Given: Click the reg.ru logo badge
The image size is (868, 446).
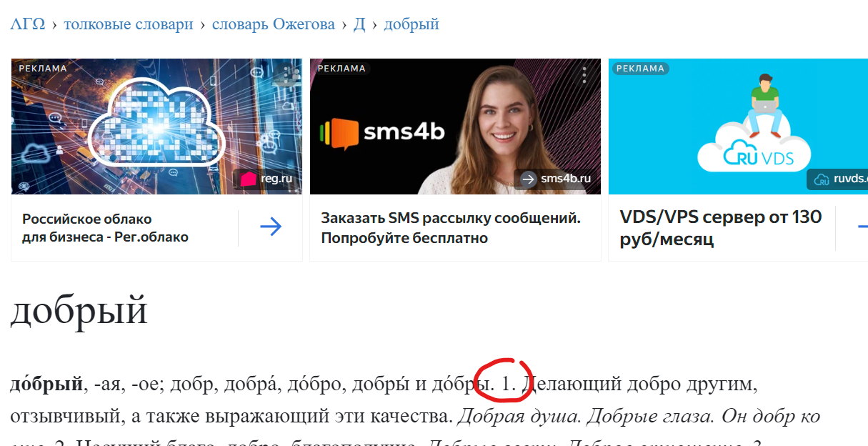Looking at the screenshot, I should pos(266,179).
